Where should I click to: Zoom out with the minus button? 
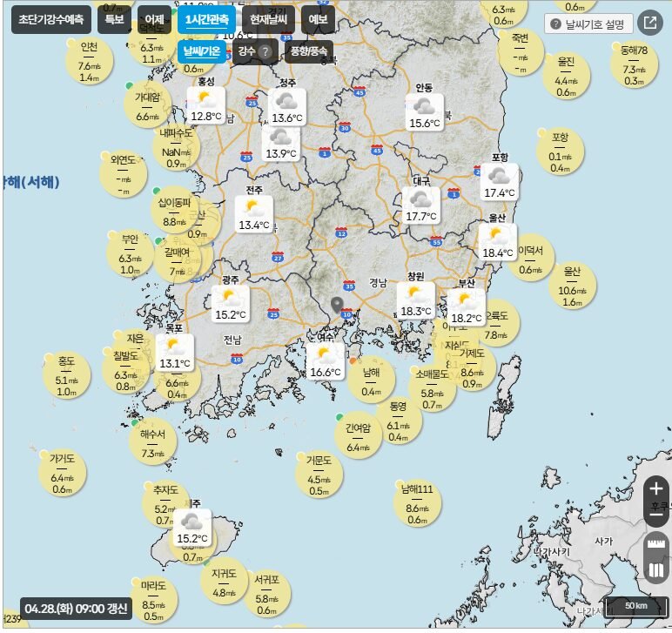(x=656, y=514)
